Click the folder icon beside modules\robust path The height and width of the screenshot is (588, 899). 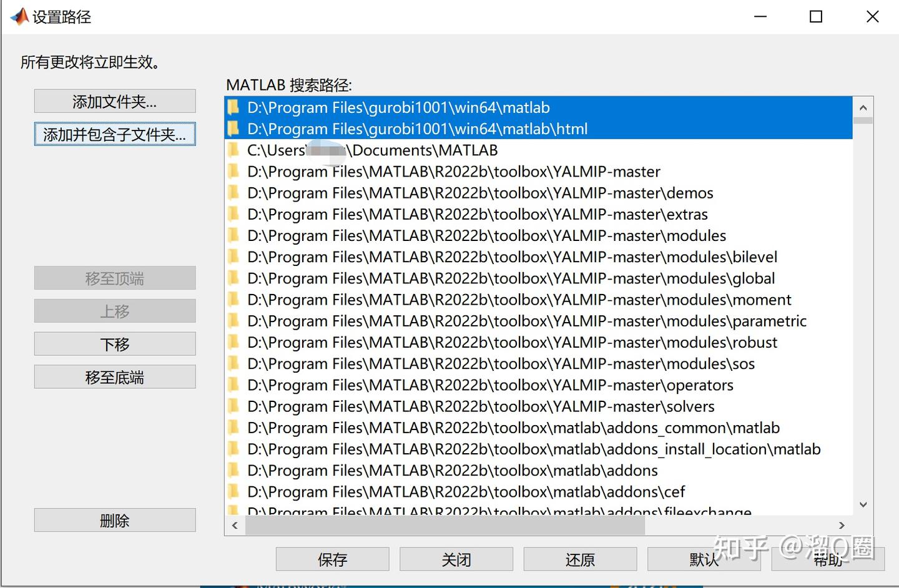[233, 342]
